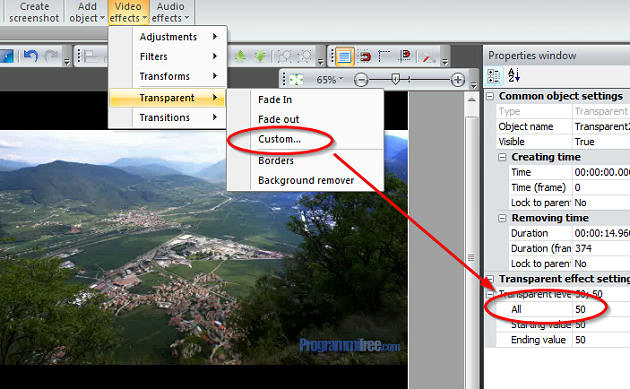630x389 pixels.
Task: Click the Redo arrow icon
Action: point(51,55)
